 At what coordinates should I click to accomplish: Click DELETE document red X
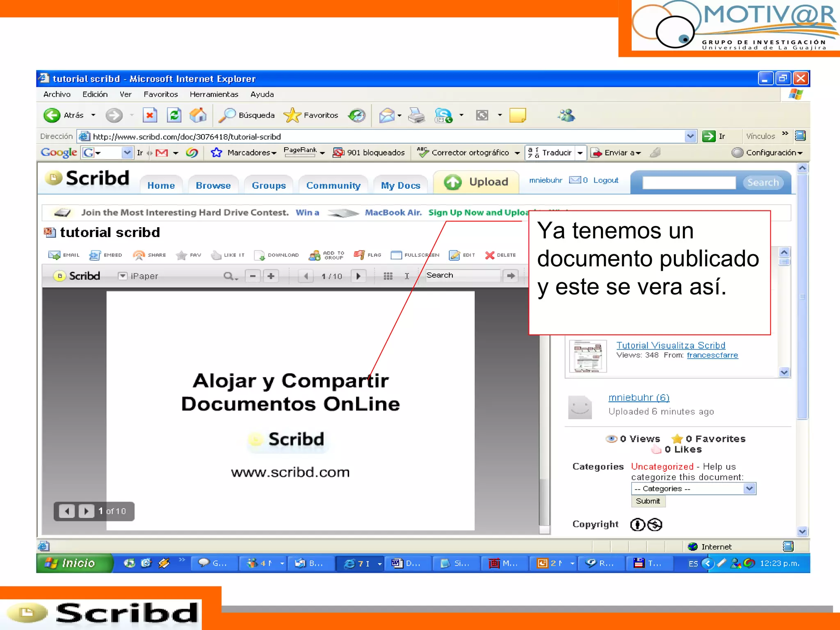coord(500,255)
